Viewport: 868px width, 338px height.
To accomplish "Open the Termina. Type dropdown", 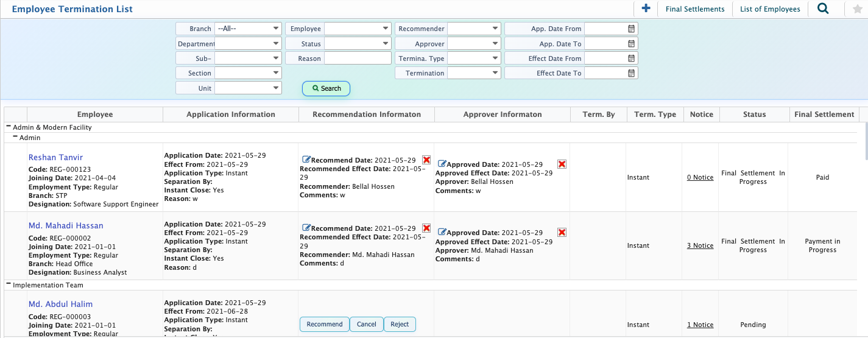I will [x=474, y=58].
